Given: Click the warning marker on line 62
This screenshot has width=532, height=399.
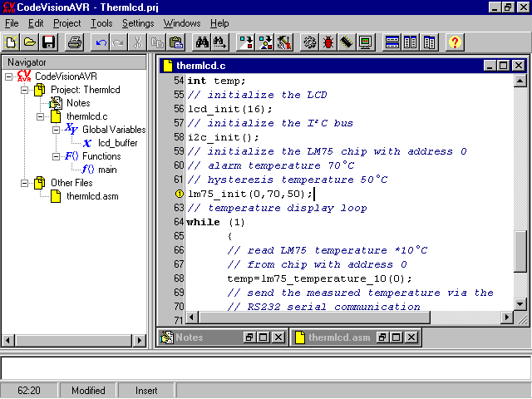Looking at the screenshot, I should tap(180, 194).
